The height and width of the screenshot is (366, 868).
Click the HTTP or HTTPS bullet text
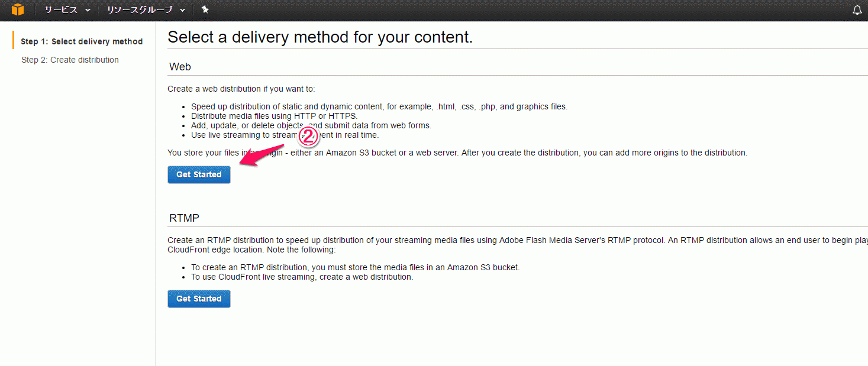(x=275, y=116)
